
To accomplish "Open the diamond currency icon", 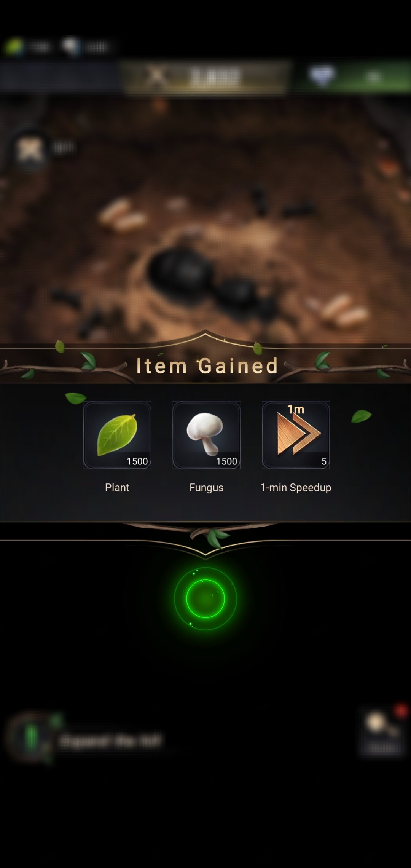I will (322, 76).
